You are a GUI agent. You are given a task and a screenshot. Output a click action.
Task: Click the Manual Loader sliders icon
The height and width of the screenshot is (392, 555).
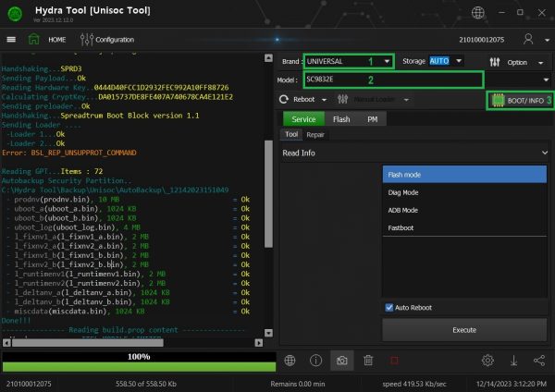click(342, 100)
